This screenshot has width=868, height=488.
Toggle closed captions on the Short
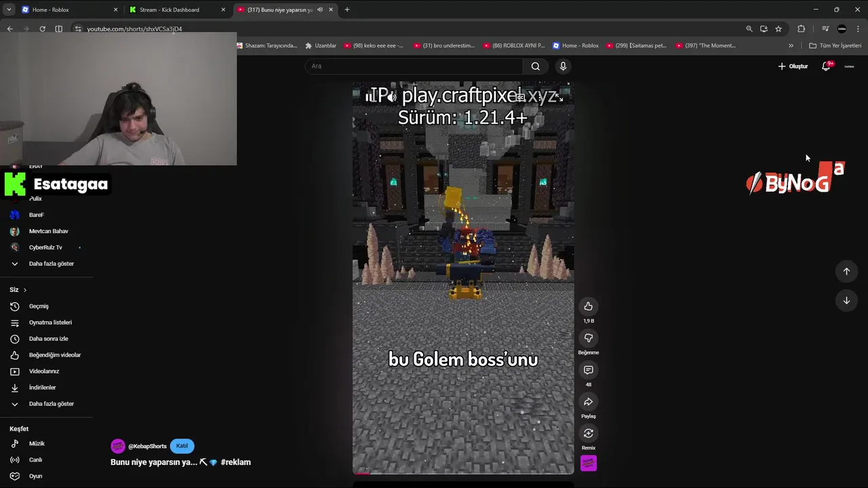[520, 98]
